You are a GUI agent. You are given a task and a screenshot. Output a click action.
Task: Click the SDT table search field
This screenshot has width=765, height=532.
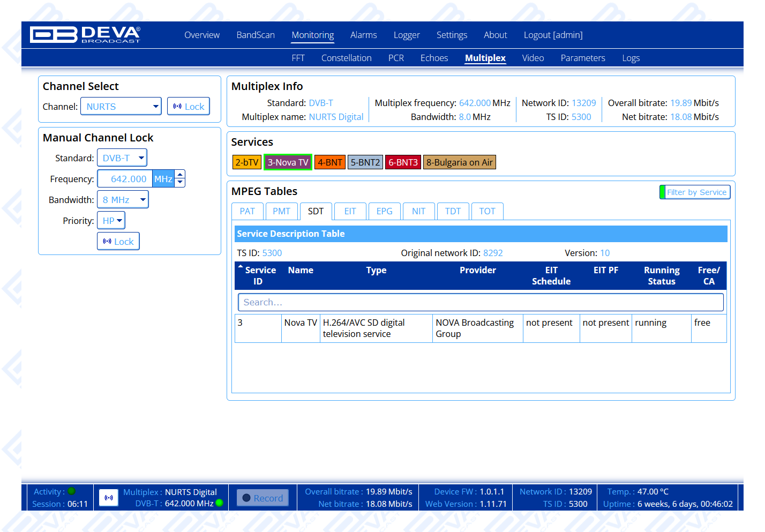pyautogui.click(x=481, y=302)
